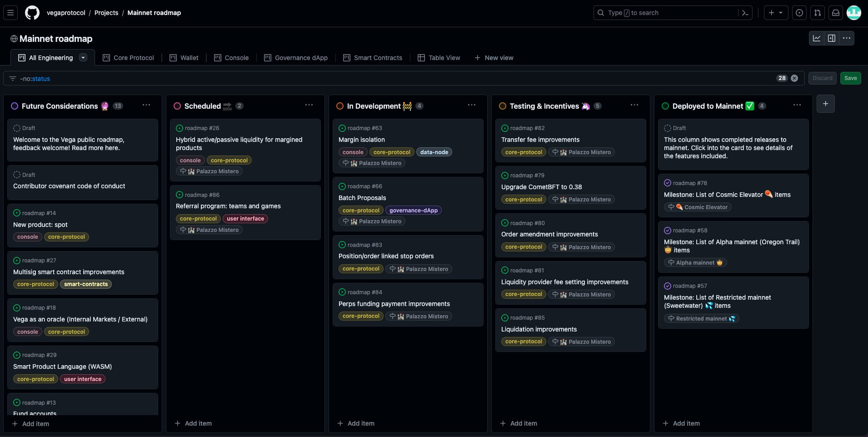
Task: Click the green Save button
Action: 851,78
